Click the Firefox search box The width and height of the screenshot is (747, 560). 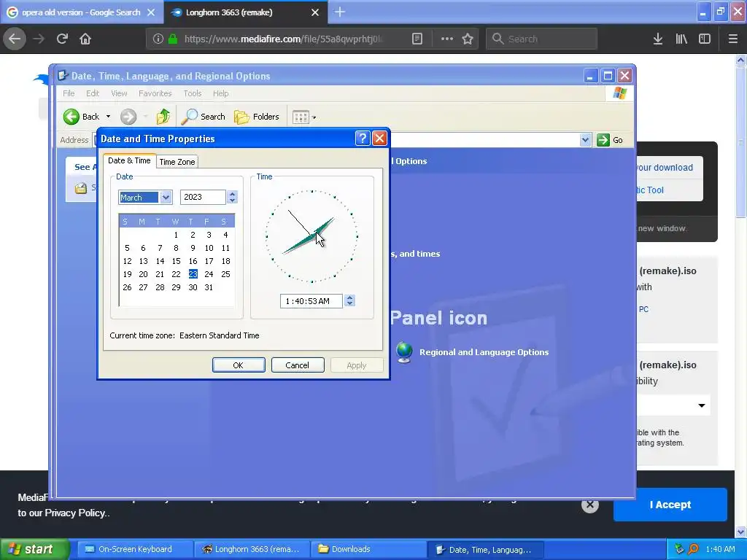[542, 39]
